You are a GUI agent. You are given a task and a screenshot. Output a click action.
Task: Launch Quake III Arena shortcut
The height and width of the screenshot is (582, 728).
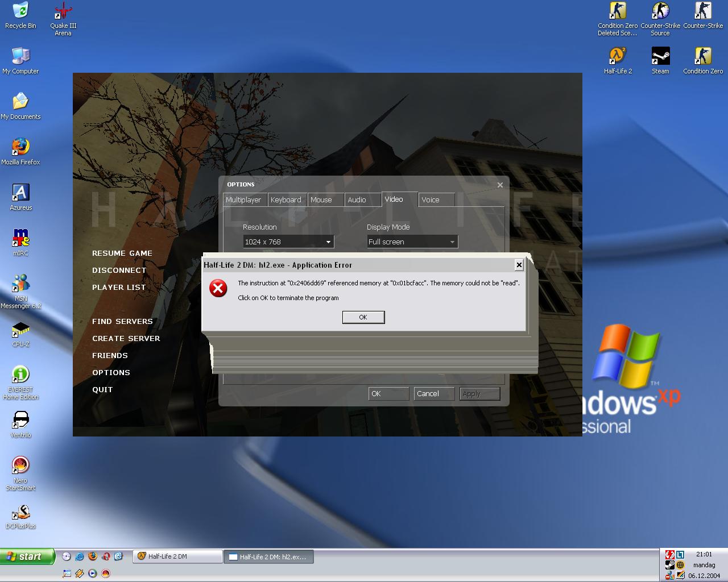point(63,19)
